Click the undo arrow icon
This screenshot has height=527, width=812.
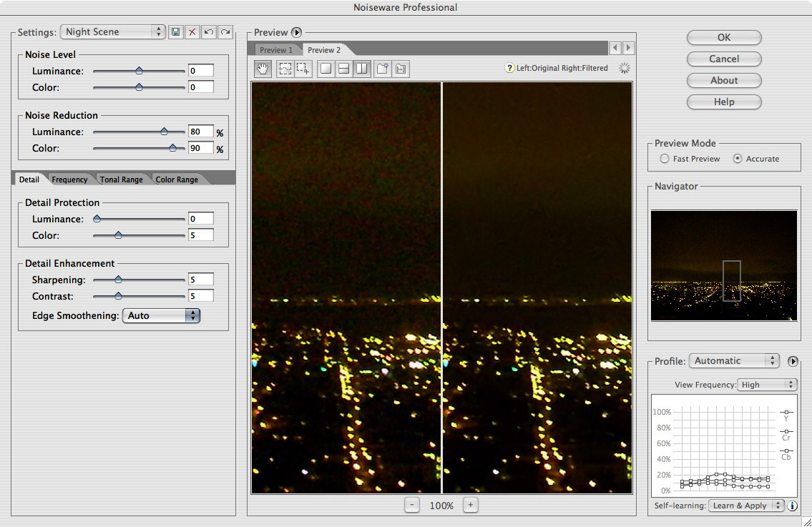(x=209, y=32)
